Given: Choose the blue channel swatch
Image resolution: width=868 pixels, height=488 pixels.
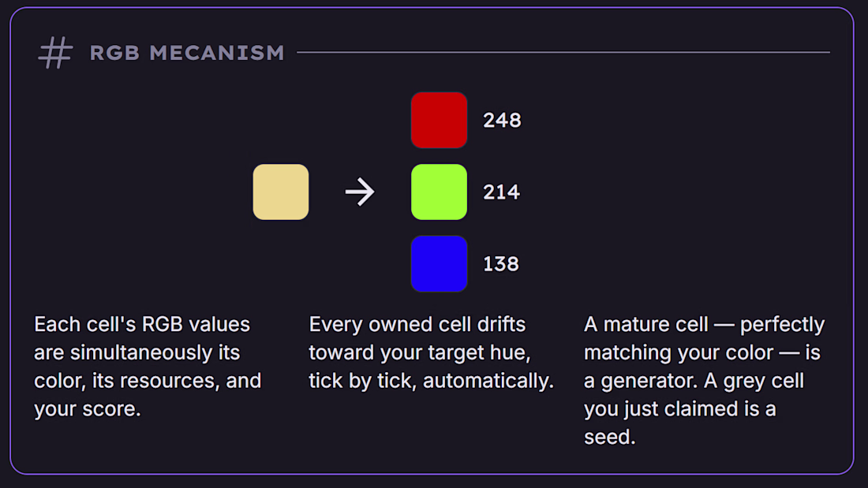Looking at the screenshot, I should [439, 263].
